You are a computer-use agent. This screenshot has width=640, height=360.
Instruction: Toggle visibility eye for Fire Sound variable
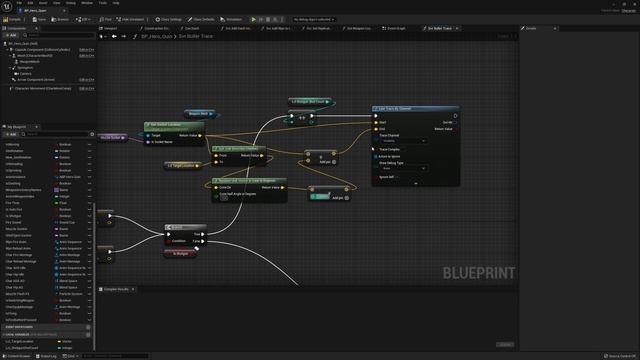coord(89,222)
